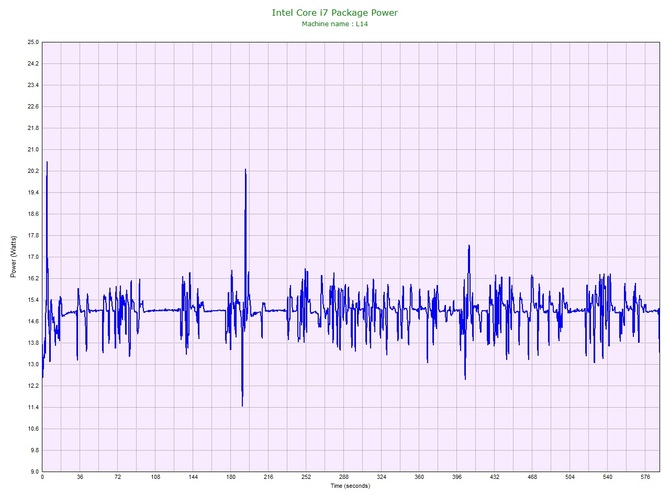The width and height of the screenshot is (670, 503).
Task: Click the 468 tick on time axis
Action: click(x=532, y=477)
